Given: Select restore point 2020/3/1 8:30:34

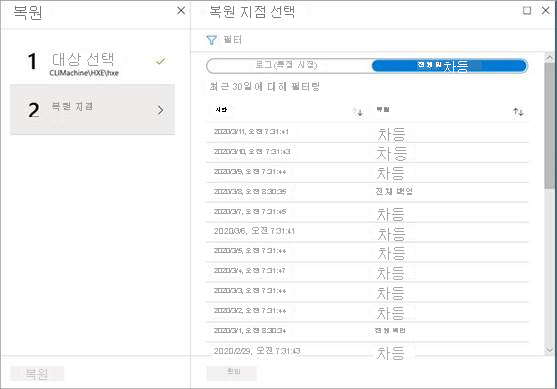Looking at the screenshot, I should pos(367,332).
